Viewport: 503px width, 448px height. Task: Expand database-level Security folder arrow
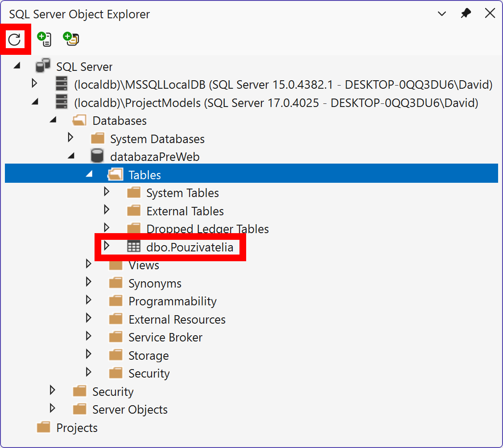(x=89, y=372)
